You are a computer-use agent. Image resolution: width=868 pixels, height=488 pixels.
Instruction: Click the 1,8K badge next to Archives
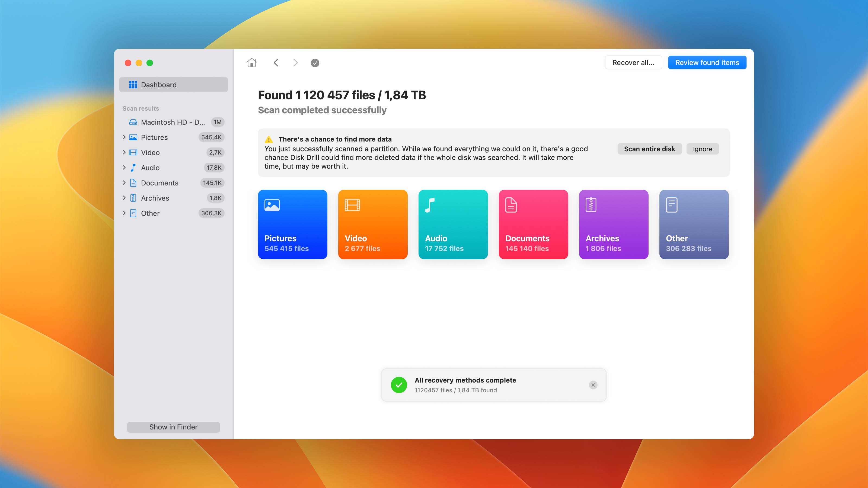[215, 198]
